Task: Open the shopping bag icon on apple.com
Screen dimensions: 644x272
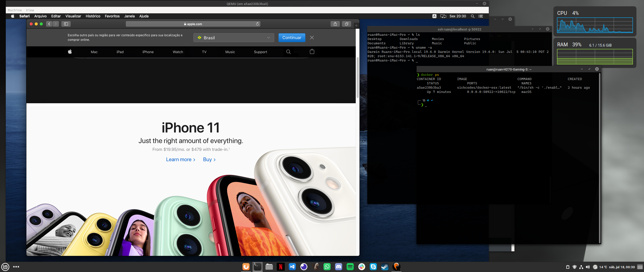Action: pyautogui.click(x=312, y=52)
